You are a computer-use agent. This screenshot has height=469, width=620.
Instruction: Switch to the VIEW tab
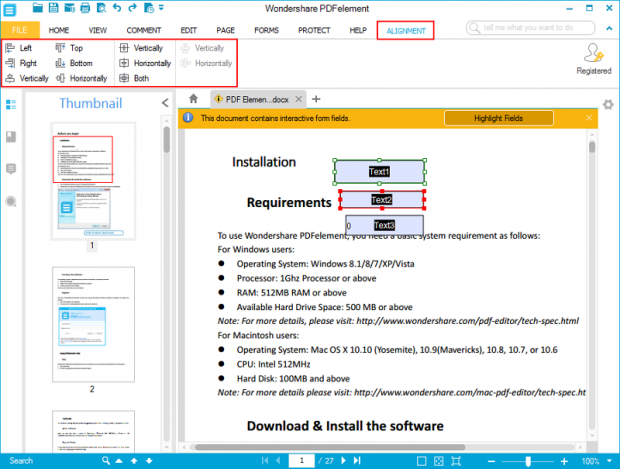[98, 30]
